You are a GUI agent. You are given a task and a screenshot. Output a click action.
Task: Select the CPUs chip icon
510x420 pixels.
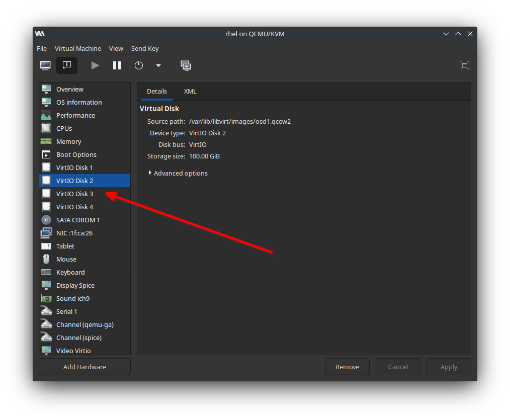(46, 128)
